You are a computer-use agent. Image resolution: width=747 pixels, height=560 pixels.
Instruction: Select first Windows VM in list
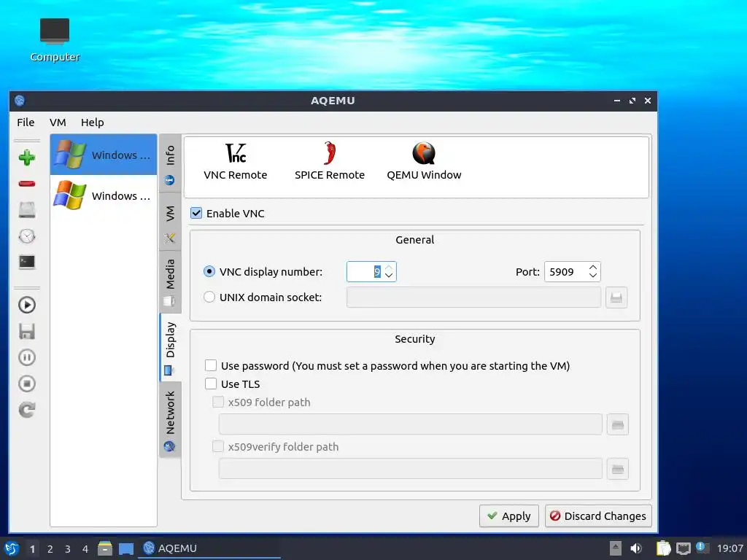point(104,155)
